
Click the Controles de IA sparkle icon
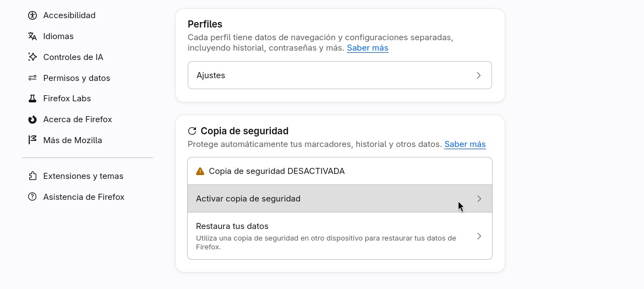[x=32, y=57]
